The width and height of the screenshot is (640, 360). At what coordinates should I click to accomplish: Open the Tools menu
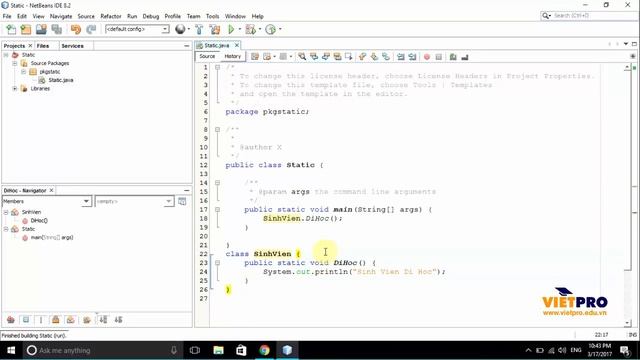(212, 16)
